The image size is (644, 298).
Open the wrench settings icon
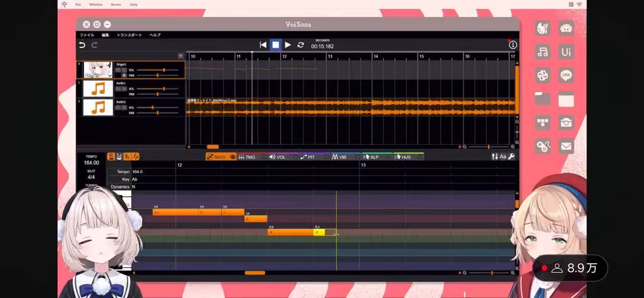(x=511, y=157)
